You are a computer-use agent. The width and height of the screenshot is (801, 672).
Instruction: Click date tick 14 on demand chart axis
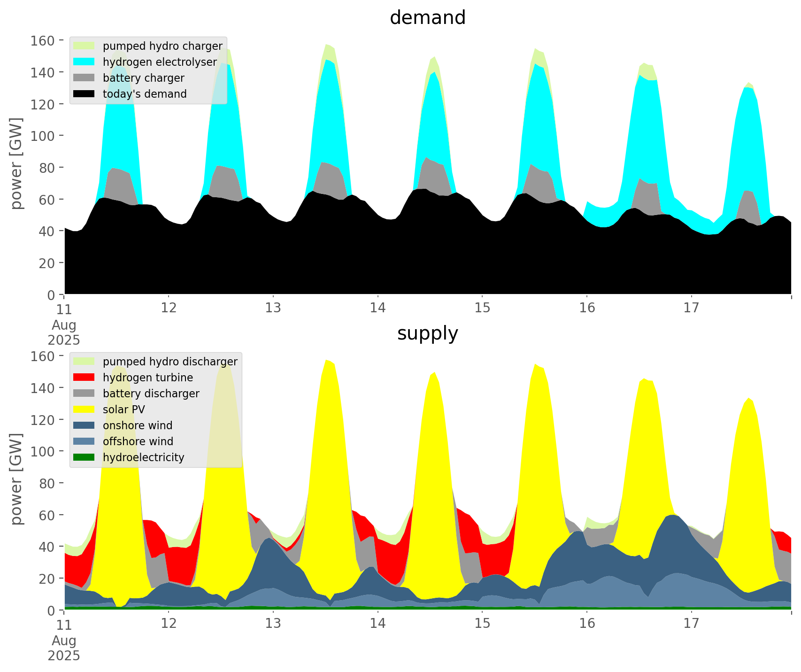coord(377,308)
